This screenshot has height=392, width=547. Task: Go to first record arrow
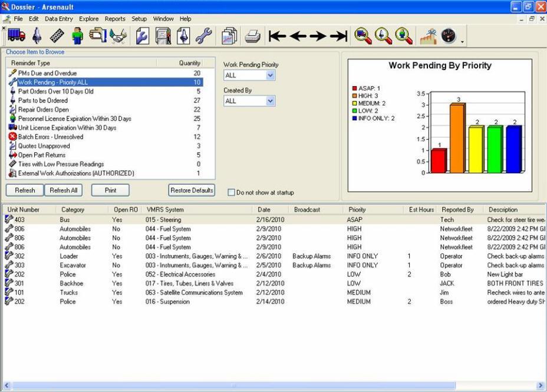pos(278,36)
